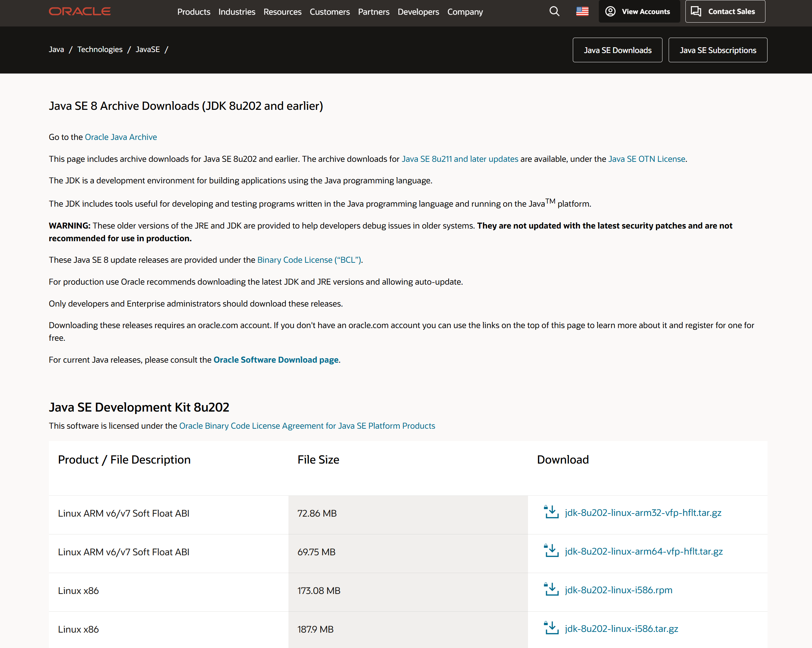Visit Oracle Software Download page link
Image resolution: width=812 pixels, height=648 pixels.
276,360
